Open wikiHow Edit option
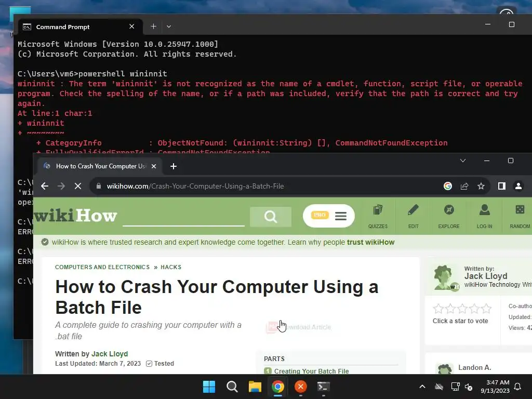Image resolution: width=532 pixels, height=399 pixels. click(x=413, y=217)
